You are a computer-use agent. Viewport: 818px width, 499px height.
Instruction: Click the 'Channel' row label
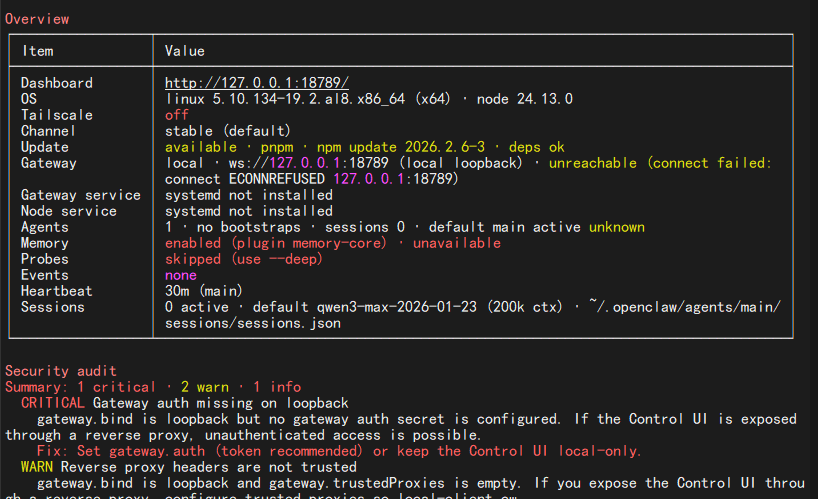tap(48, 131)
